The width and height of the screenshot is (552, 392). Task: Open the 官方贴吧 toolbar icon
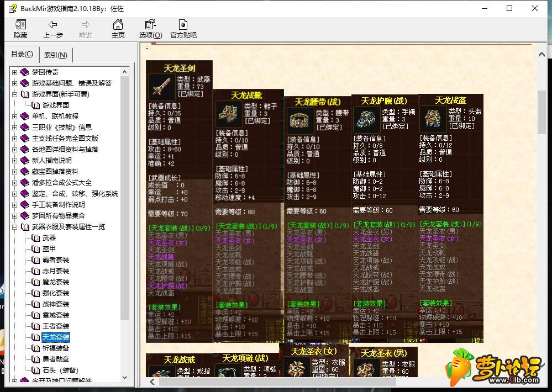tap(183, 24)
